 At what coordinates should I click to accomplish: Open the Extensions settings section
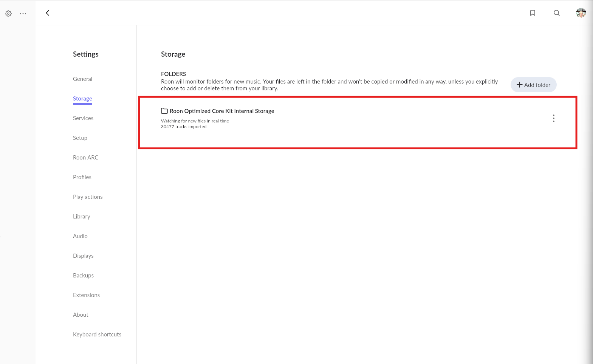point(86,295)
